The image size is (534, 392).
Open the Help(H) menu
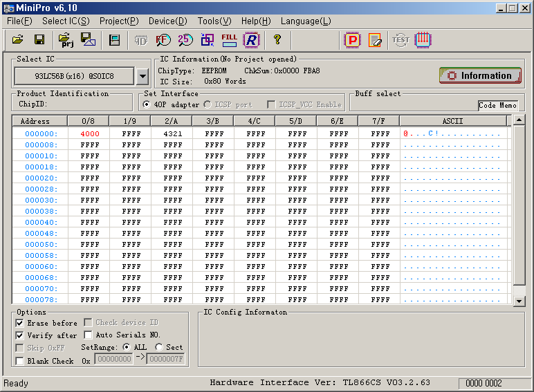[256, 21]
